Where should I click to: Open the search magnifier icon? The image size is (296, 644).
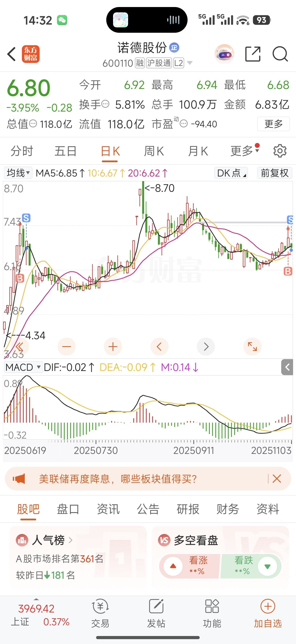280,54
